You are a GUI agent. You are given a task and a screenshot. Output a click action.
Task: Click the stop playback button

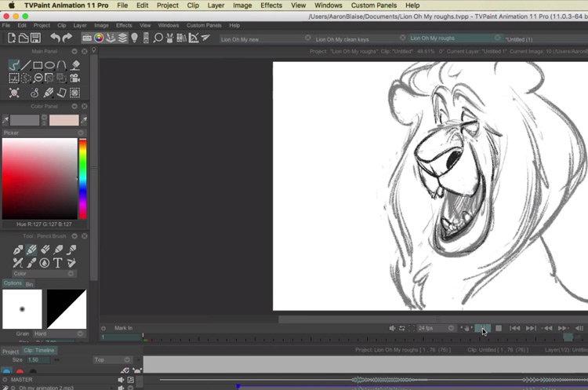(x=499, y=328)
